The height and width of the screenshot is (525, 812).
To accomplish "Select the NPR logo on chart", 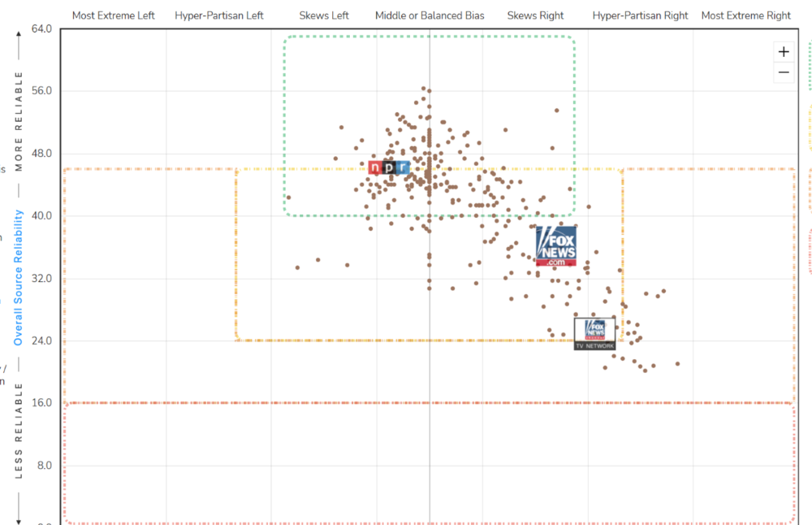I will (389, 167).
